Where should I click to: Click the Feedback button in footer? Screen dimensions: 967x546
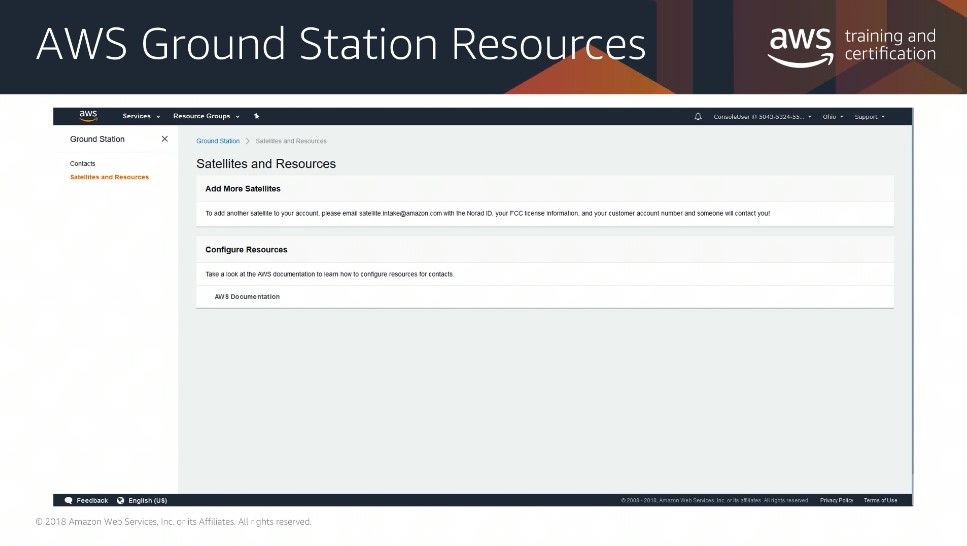tap(86, 500)
